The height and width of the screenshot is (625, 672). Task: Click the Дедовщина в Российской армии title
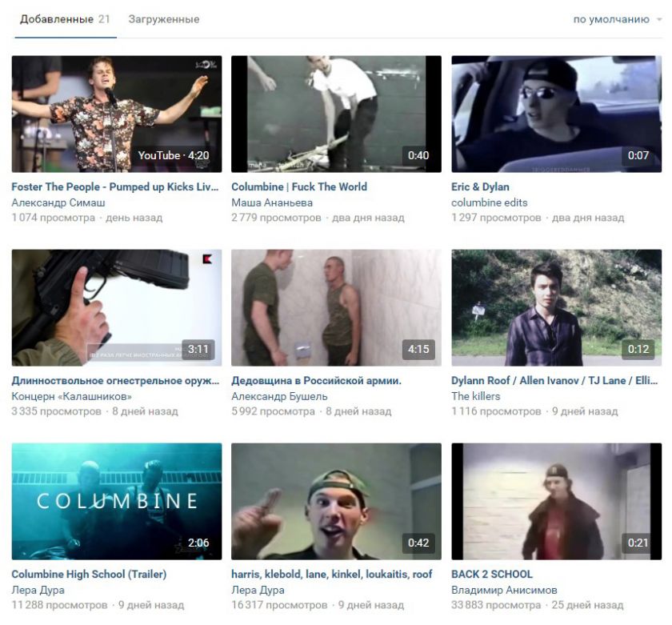(316, 381)
